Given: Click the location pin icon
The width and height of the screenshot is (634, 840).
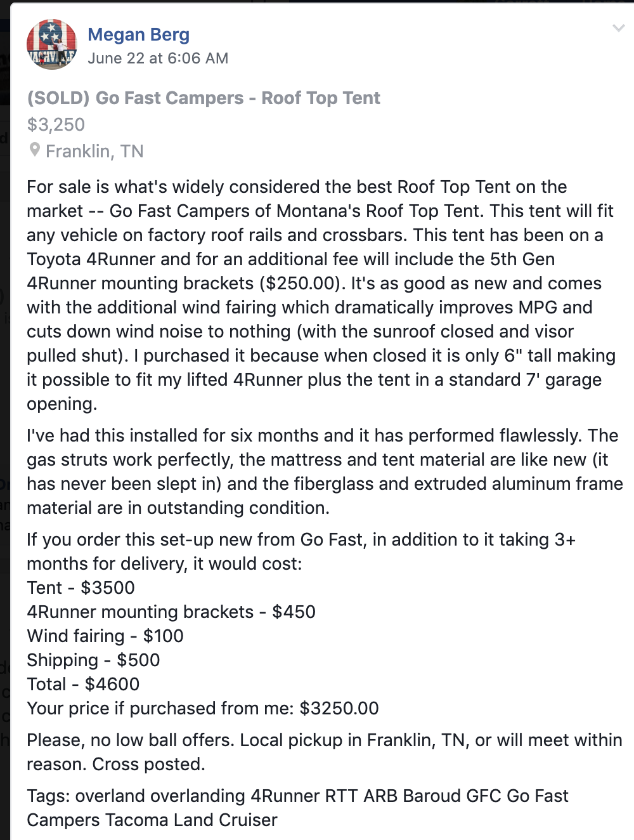Looking at the screenshot, I should coord(35,150).
